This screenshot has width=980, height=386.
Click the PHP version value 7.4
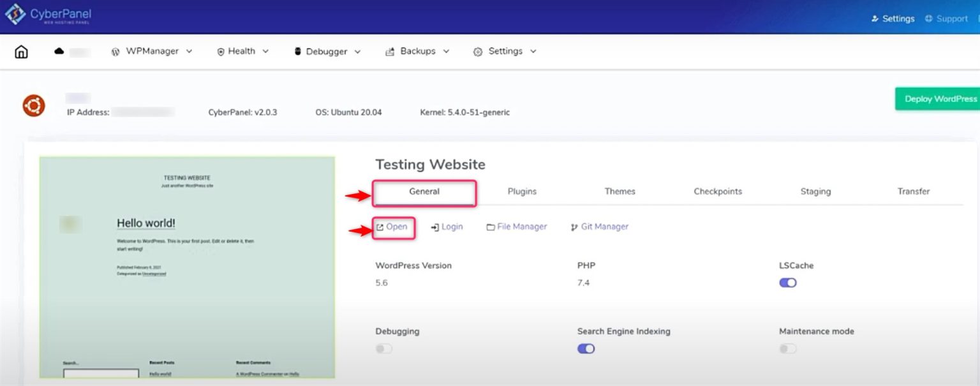[x=583, y=283]
